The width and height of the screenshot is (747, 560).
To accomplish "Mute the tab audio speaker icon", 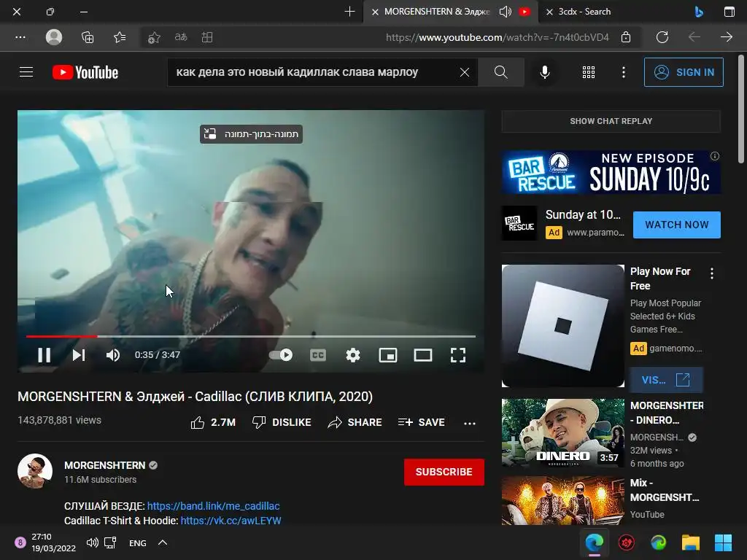I will pyautogui.click(x=505, y=12).
